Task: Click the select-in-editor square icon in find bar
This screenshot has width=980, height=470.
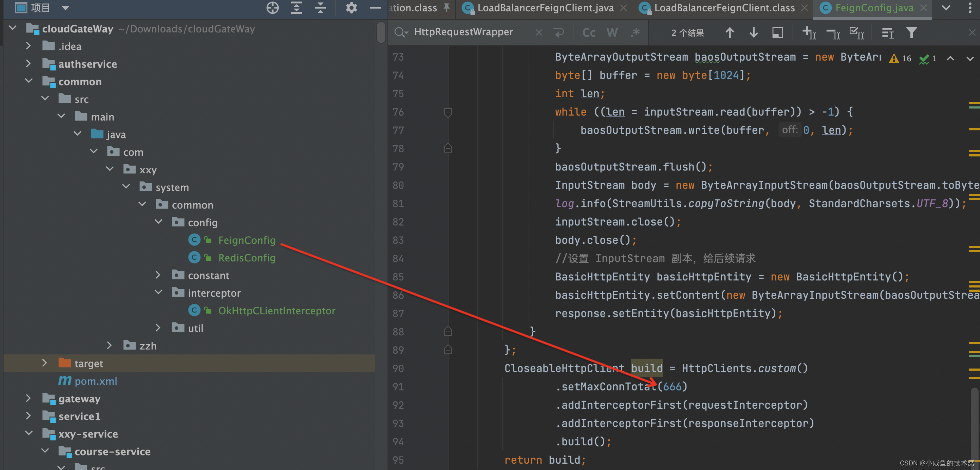Action: [777, 32]
